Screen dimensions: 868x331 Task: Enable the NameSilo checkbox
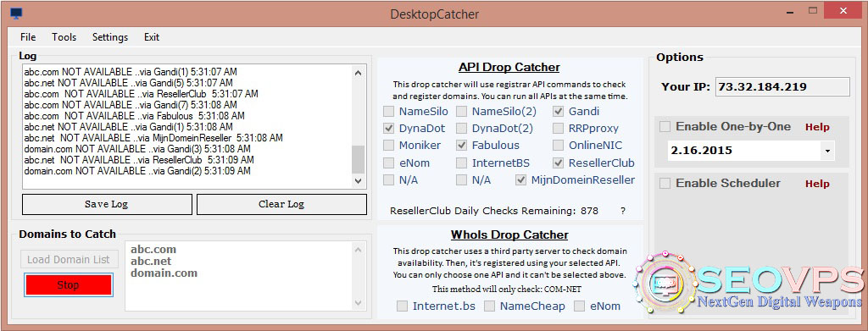click(389, 111)
